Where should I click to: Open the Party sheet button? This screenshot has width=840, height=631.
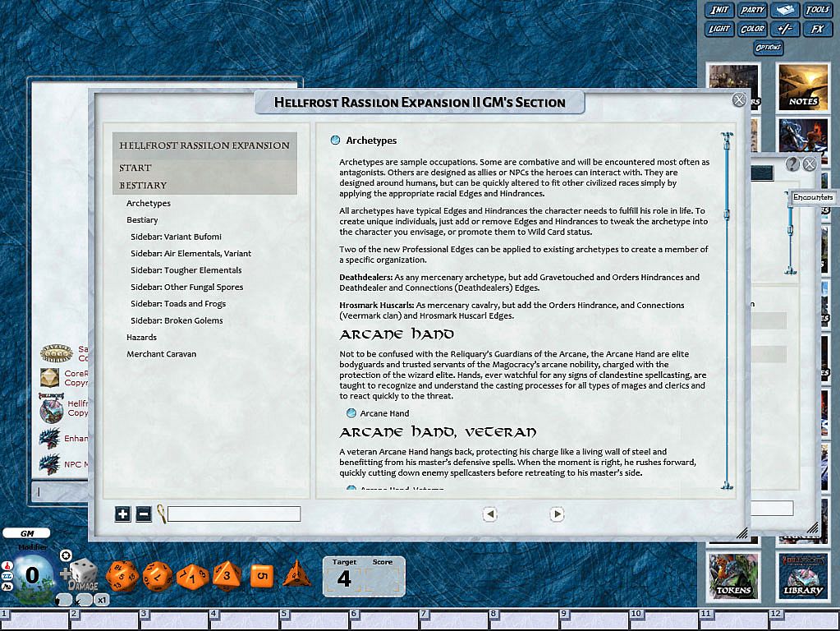(752, 10)
